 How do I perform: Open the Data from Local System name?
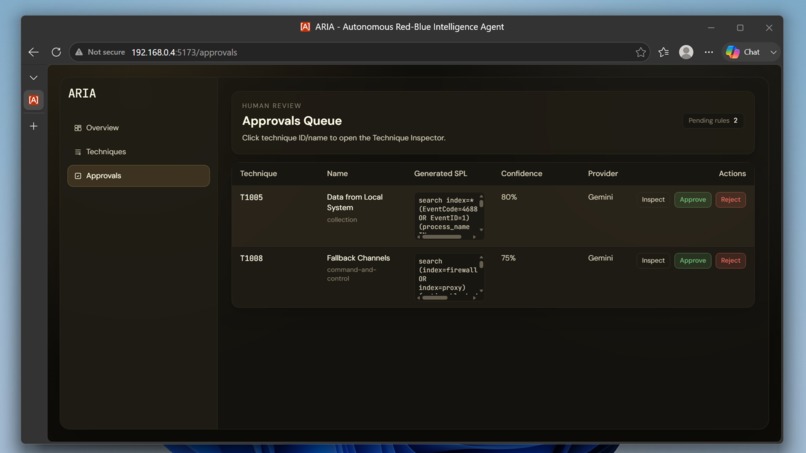(x=355, y=203)
